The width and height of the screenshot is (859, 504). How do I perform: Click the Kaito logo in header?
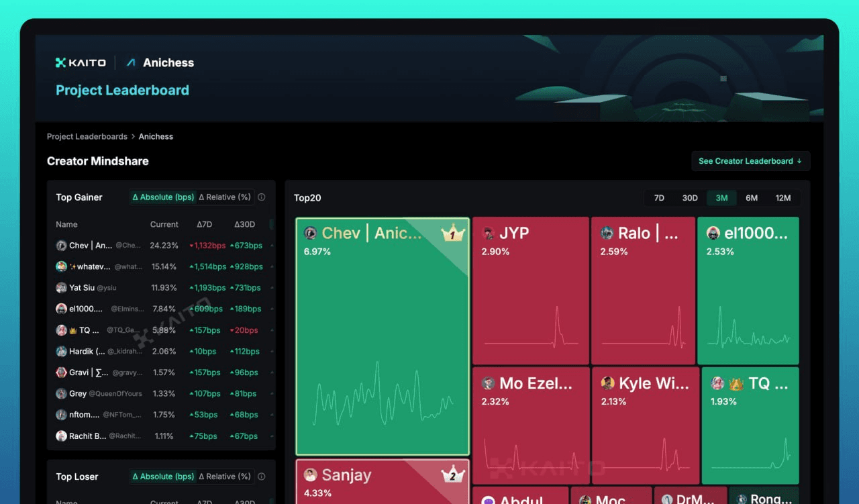(81, 62)
